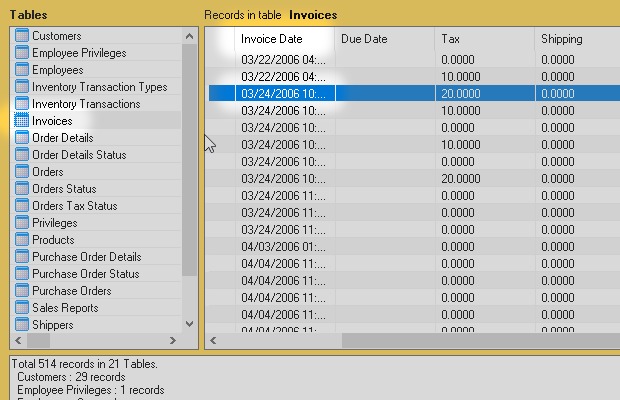This screenshot has height=400, width=620.
Task: Select the 04/03/2006 invoice record row
Action: click(284, 246)
